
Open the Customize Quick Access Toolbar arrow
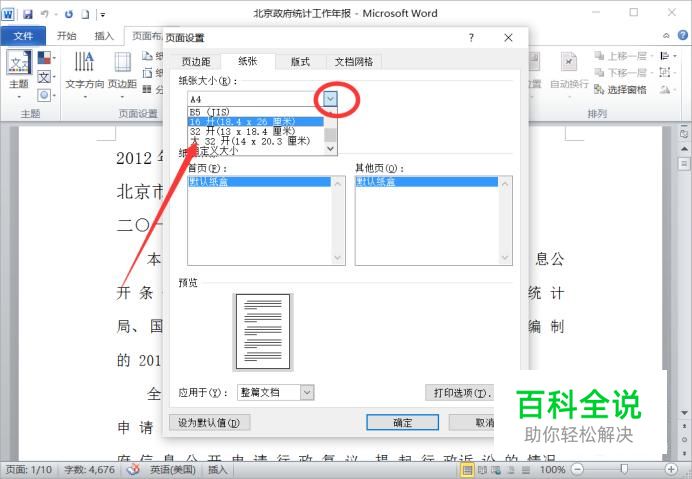tap(102, 15)
